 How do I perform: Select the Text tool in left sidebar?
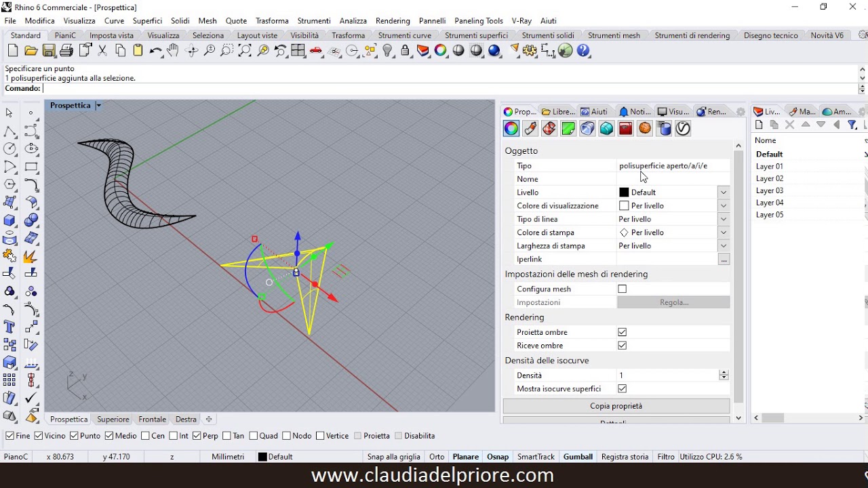(9, 327)
